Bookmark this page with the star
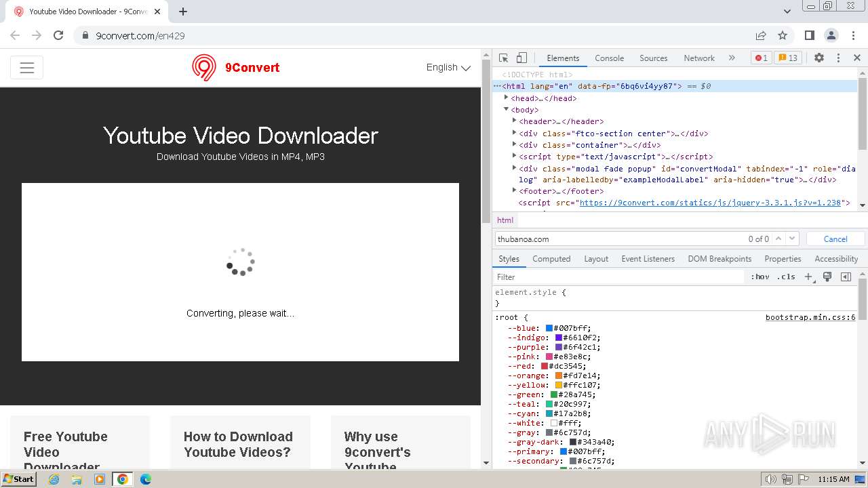 pos(783,35)
